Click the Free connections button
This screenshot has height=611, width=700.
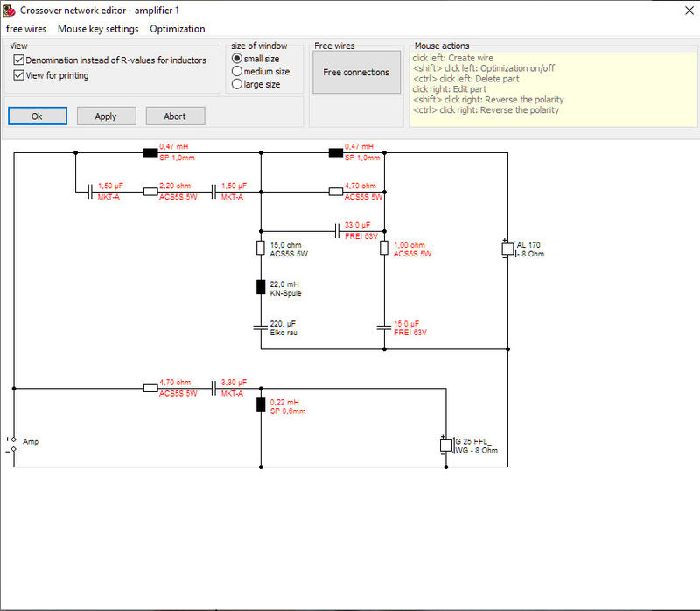click(356, 72)
